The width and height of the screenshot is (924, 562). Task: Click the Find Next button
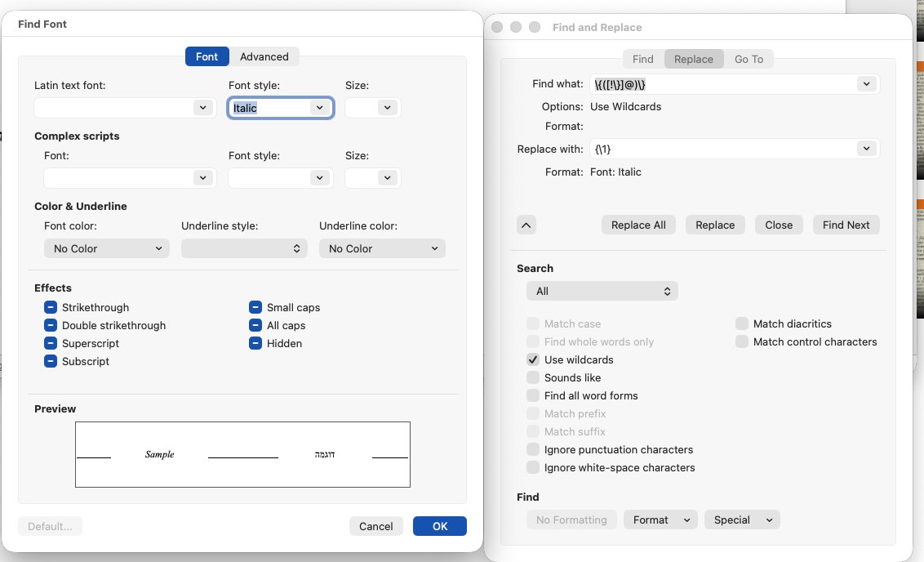(x=846, y=225)
